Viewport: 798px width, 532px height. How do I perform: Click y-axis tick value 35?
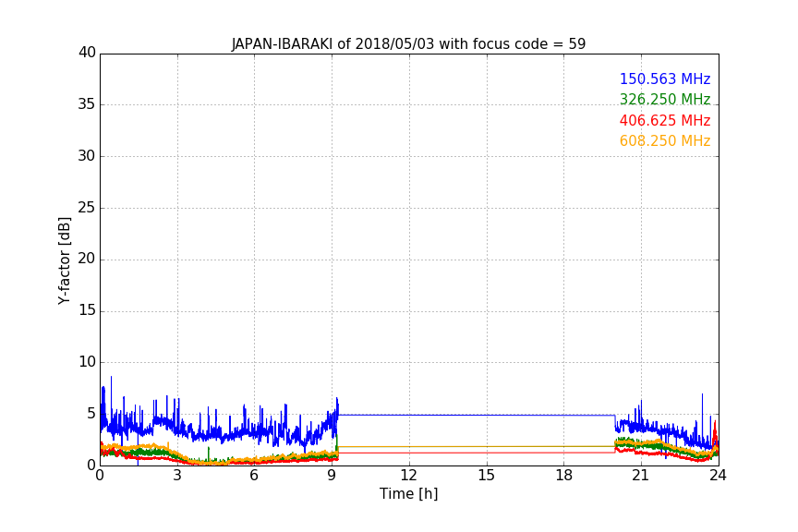click(87, 104)
